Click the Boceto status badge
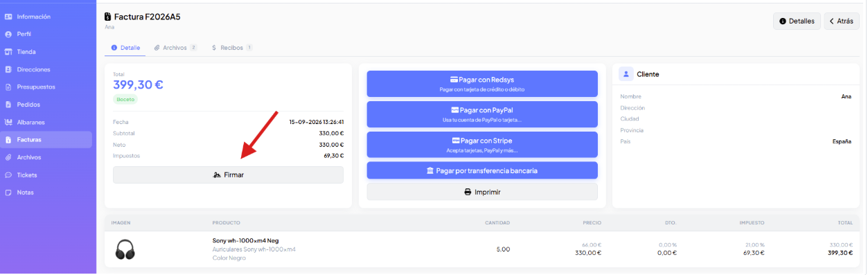868x275 pixels. point(125,100)
